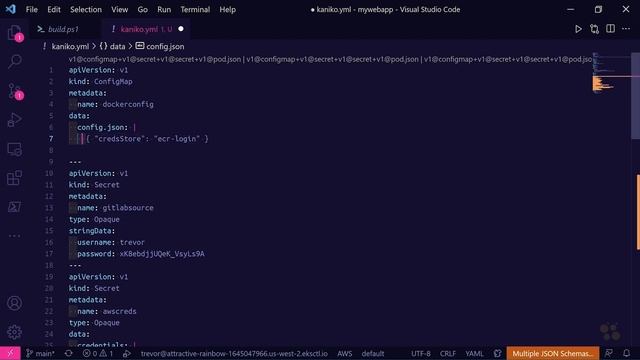Screen dimensions: 640x360
Task: Click the VS Code logo icon
Action: [x=11, y=9]
